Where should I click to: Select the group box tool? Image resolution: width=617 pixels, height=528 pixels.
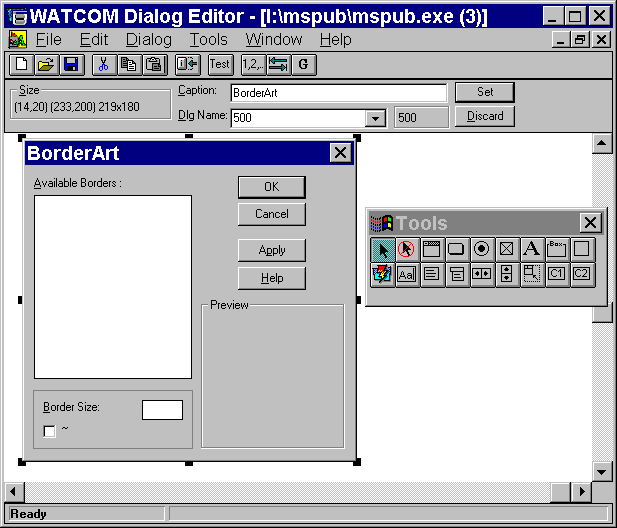(557, 249)
